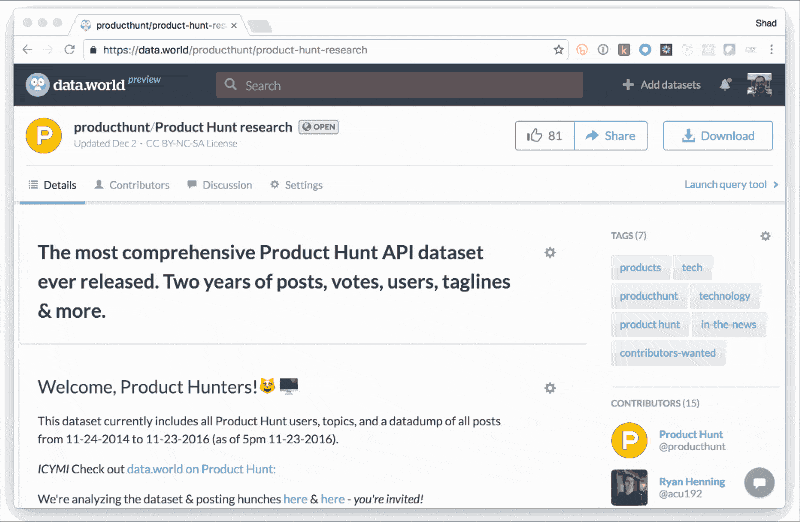800x522 pixels.
Task: Open the Chrome three-dot menu
Action: [x=771, y=49]
